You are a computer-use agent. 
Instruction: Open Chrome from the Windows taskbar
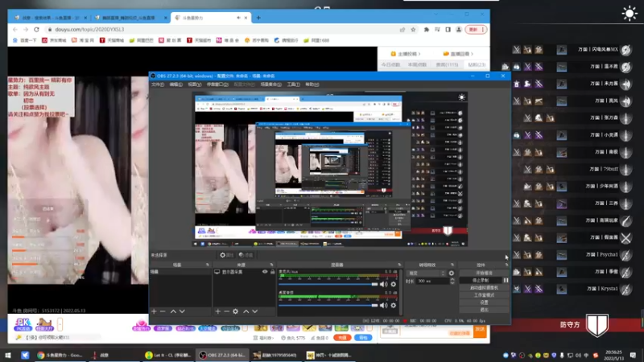tap(60, 355)
